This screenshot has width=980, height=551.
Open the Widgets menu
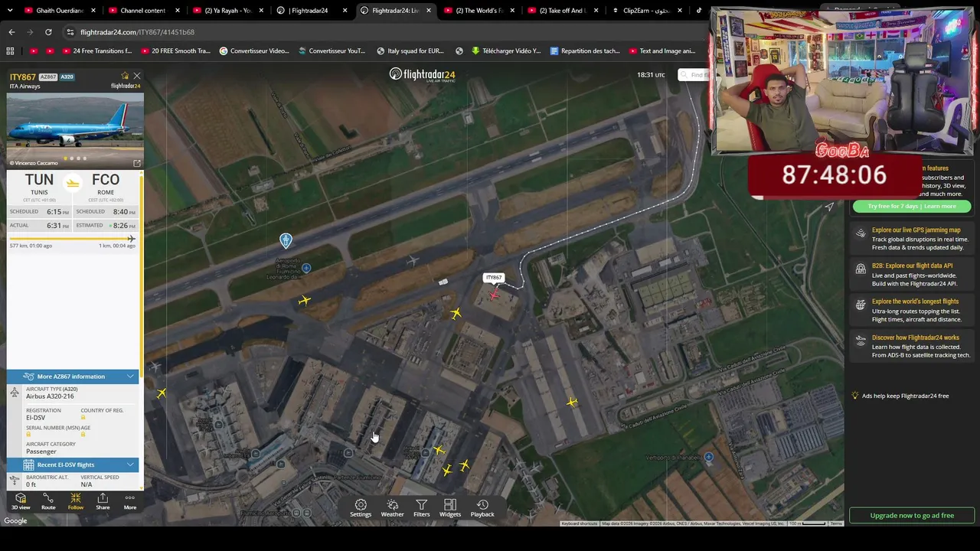(450, 508)
